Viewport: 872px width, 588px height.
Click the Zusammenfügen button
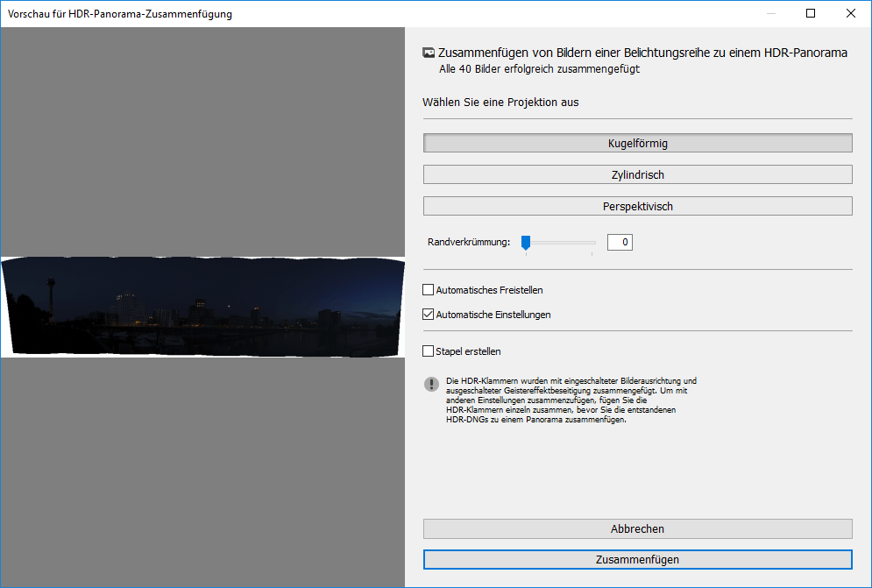pyautogui.click(x=637, y=560)
